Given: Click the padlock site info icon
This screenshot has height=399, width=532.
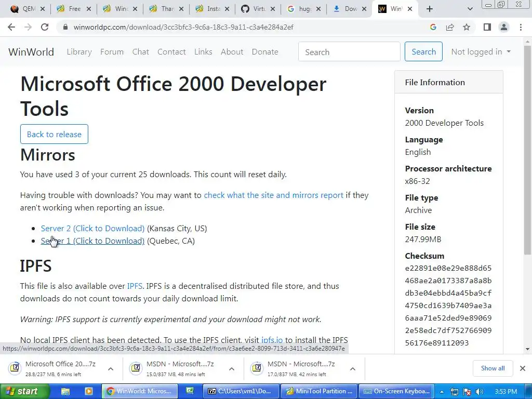Looking at the screenshot, I should click(x=65, y=27).
